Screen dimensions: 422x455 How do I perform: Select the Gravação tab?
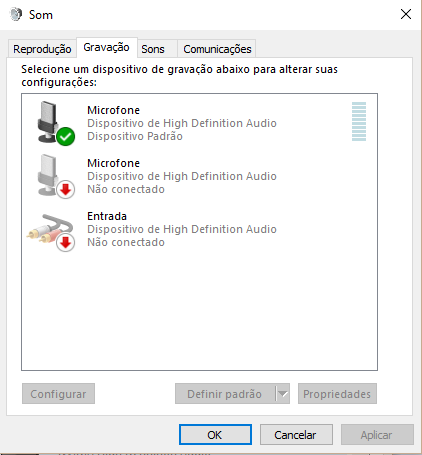click(x=106, y=47)
